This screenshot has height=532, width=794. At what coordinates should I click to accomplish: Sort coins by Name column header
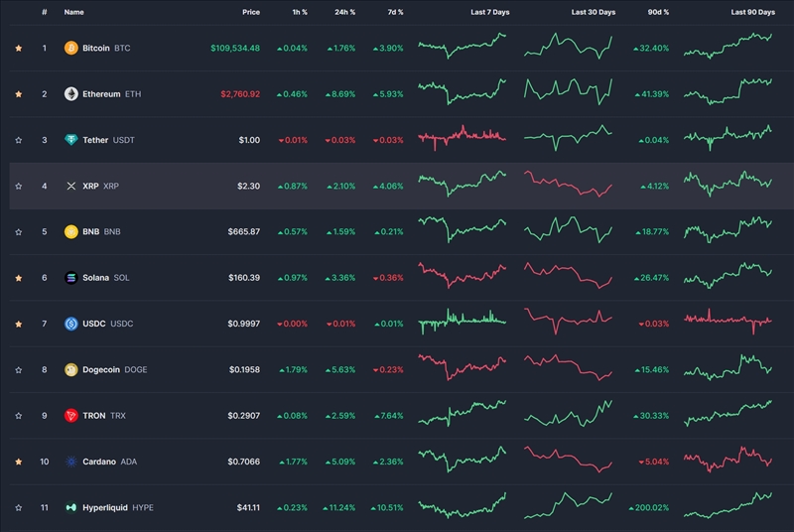click(x=73, y=12)
